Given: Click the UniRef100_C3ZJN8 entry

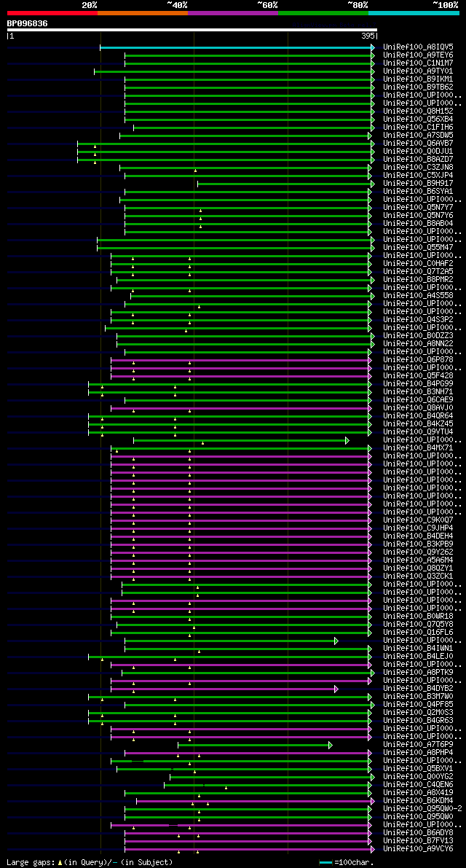Looking at the screenshot, I should coord(418,168).
